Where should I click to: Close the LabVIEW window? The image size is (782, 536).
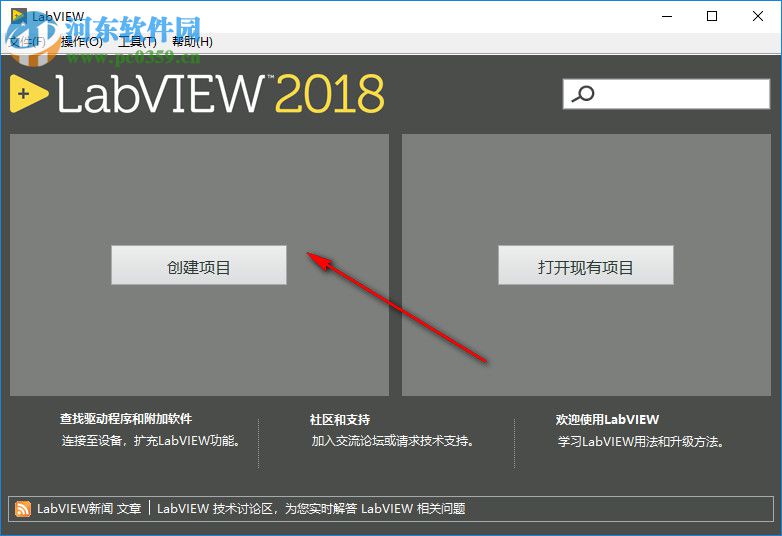(x=758, y=16)
